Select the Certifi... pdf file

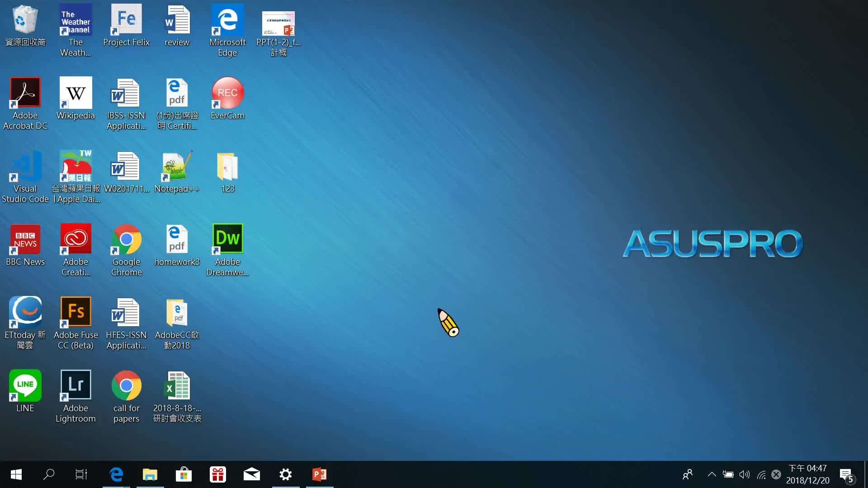(177, 103)
